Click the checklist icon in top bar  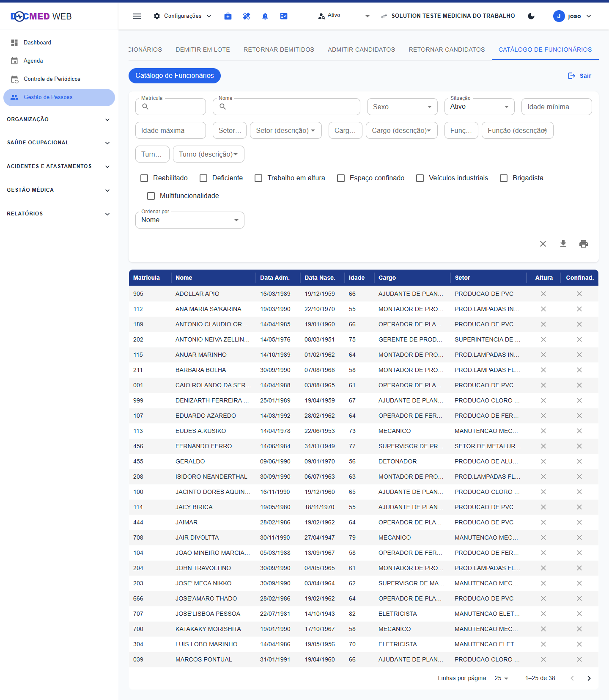pyautogui.click(x=284, y=16)
